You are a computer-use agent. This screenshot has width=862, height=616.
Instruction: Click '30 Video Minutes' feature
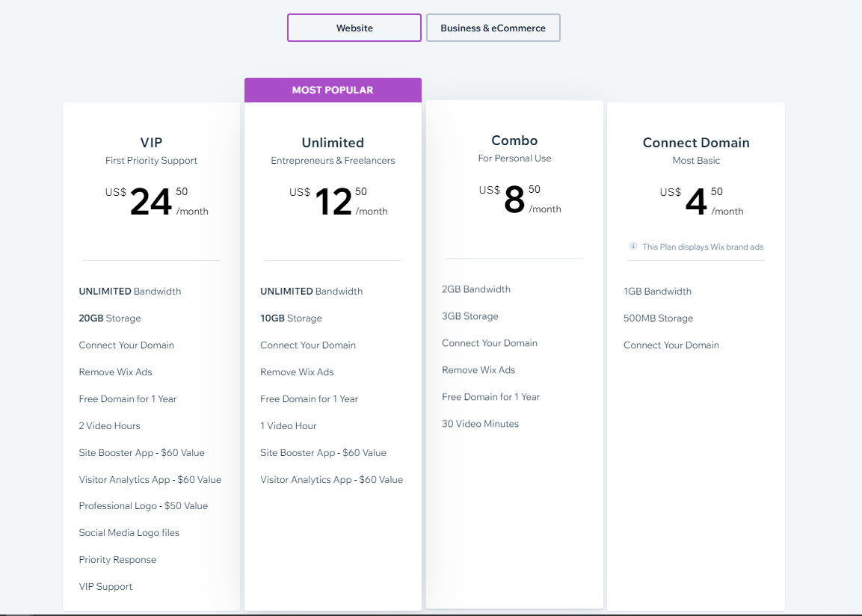(x=481, y=424)
